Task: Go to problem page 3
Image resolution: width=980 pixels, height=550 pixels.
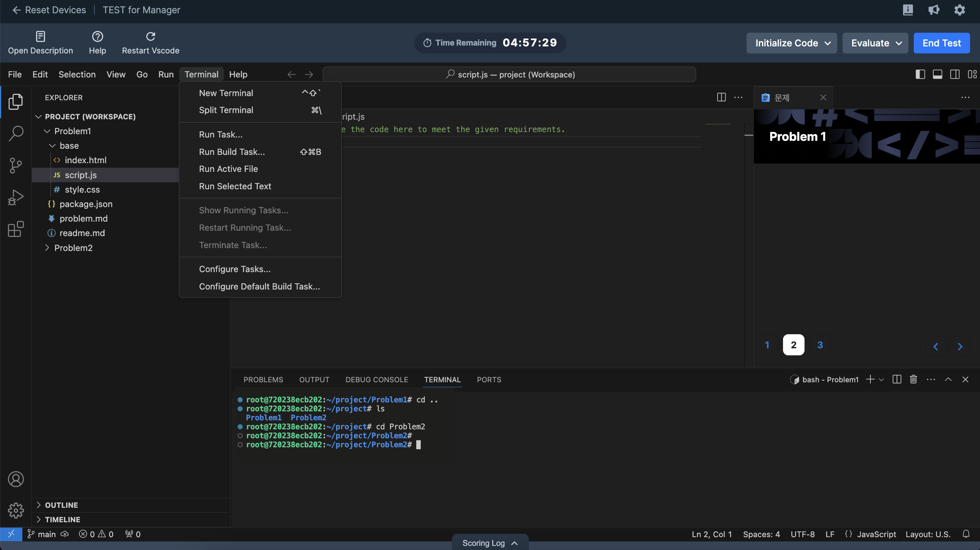Action: tap(820, 345)
